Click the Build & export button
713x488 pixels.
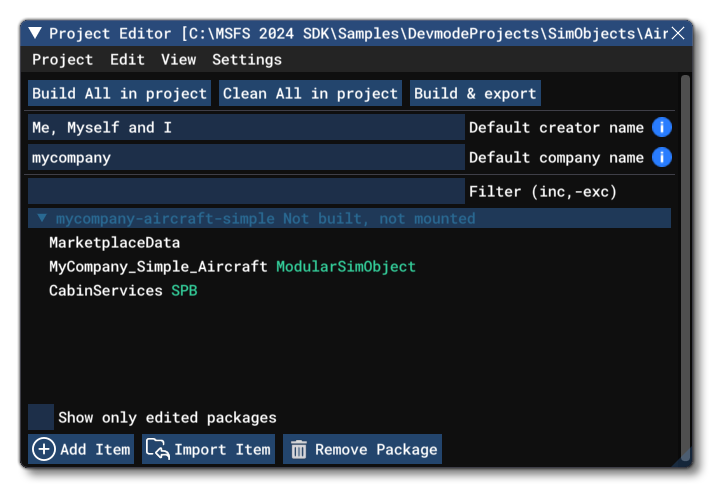point(475,93)
